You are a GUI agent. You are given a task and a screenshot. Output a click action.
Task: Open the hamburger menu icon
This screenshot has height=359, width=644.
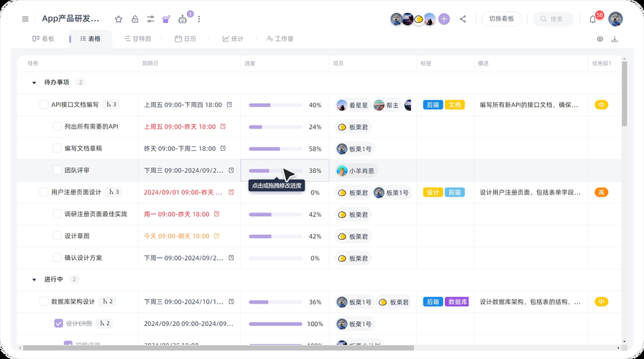coord(26,19)
